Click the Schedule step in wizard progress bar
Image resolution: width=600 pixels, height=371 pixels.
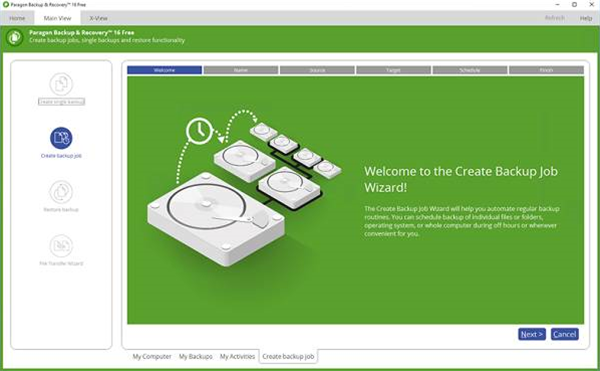pyautogui.click(x=470, y=70)
